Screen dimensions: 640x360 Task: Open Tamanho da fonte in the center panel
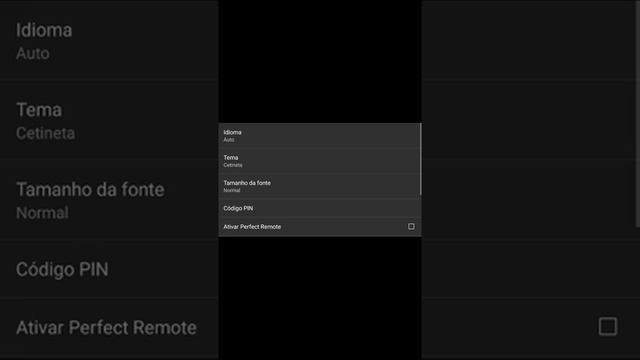pos(319,186)
